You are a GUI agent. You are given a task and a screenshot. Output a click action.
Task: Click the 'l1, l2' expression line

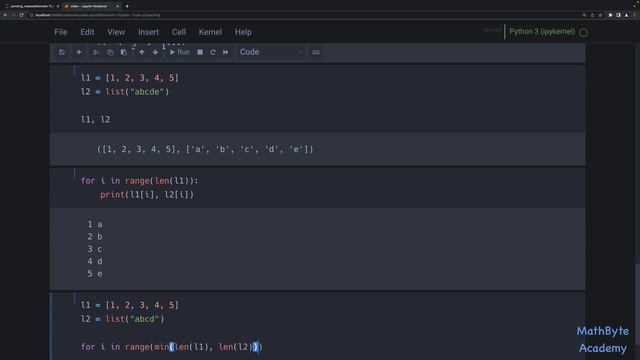tap(95, 120)
